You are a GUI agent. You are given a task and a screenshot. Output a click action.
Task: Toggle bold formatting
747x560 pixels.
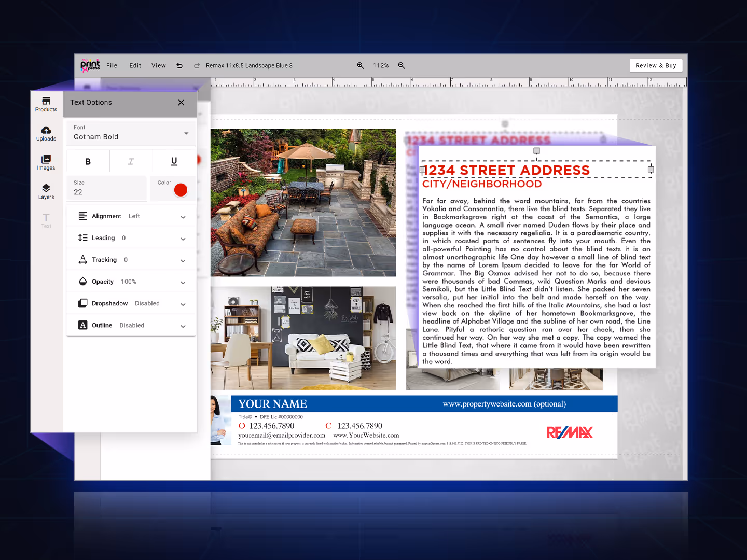click(88, 161)
